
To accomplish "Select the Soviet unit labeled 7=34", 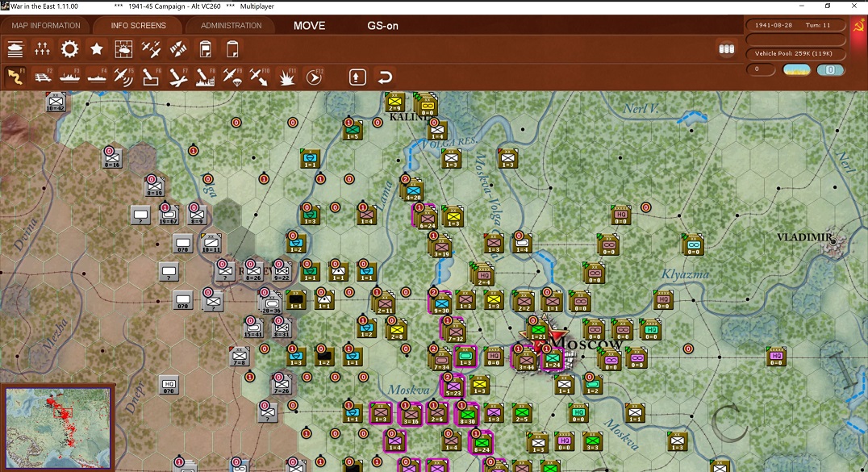I will click(x=440, y=360).
